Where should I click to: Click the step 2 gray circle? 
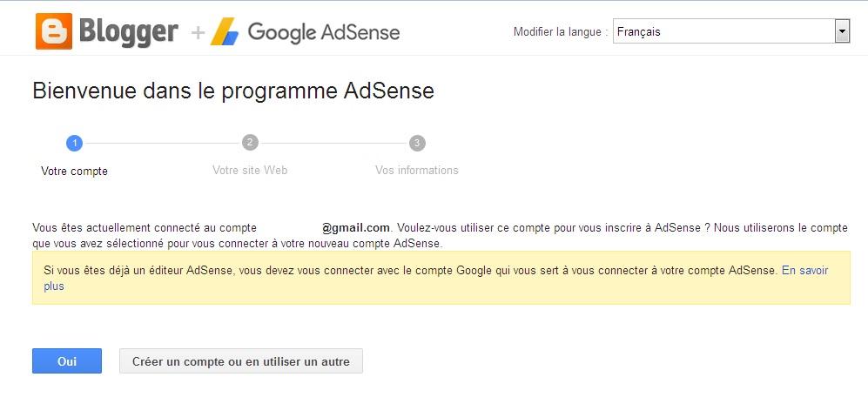[x=250, y=143]
